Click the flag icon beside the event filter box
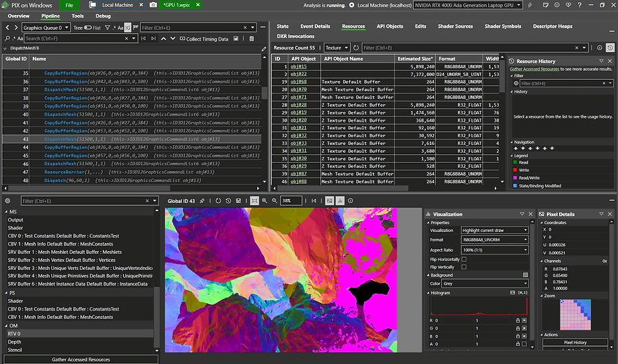The width and height of the screenshot is (618, 364). pyautogui.click(x=135, y=28)
